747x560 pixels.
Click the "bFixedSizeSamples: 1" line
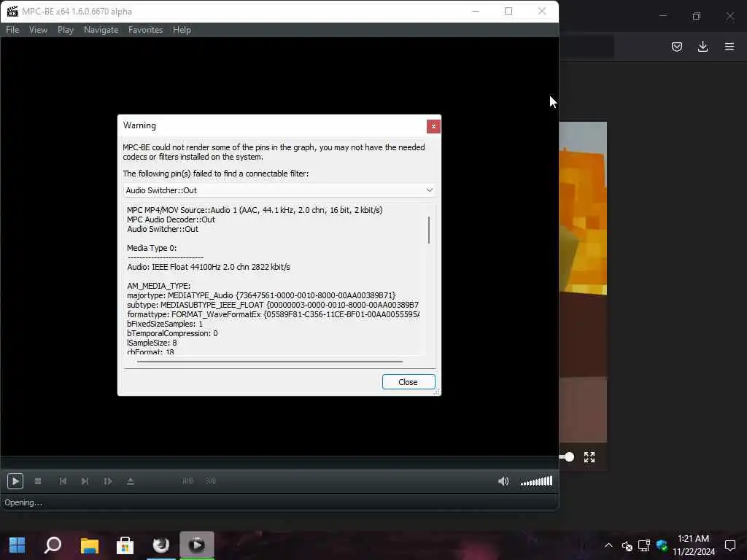[164, 324]
